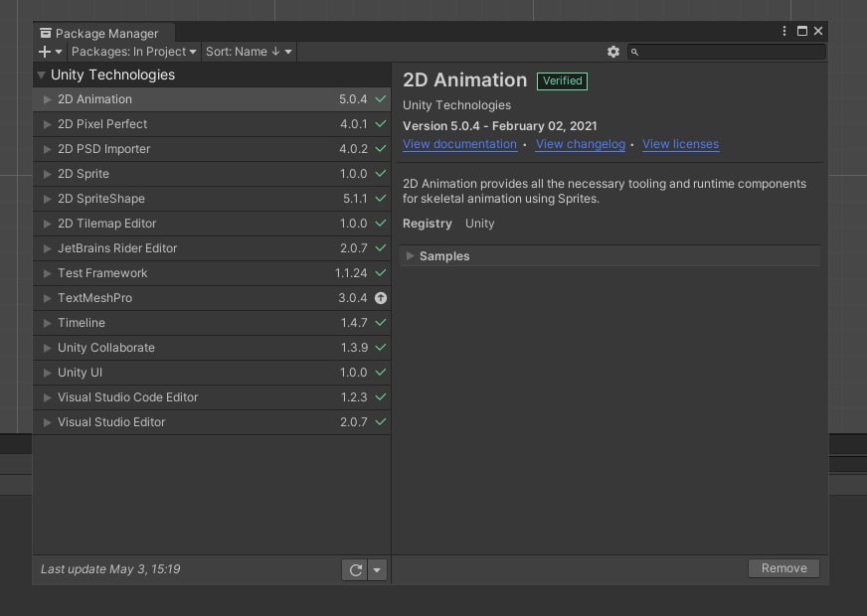Open the Packages: In Project dropdown
The image size is (867, 616).
[134, 52]
